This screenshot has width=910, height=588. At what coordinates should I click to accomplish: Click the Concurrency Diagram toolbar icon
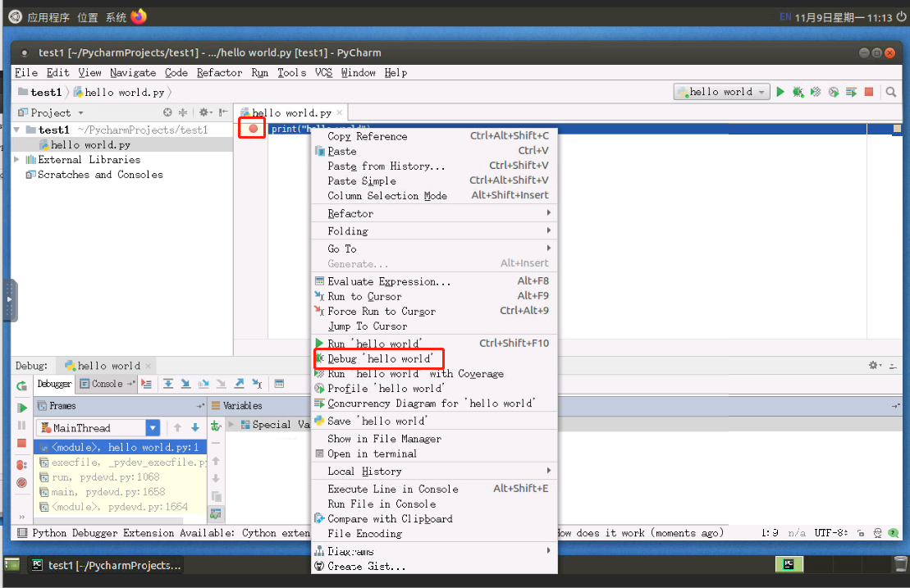pos(852,92)
